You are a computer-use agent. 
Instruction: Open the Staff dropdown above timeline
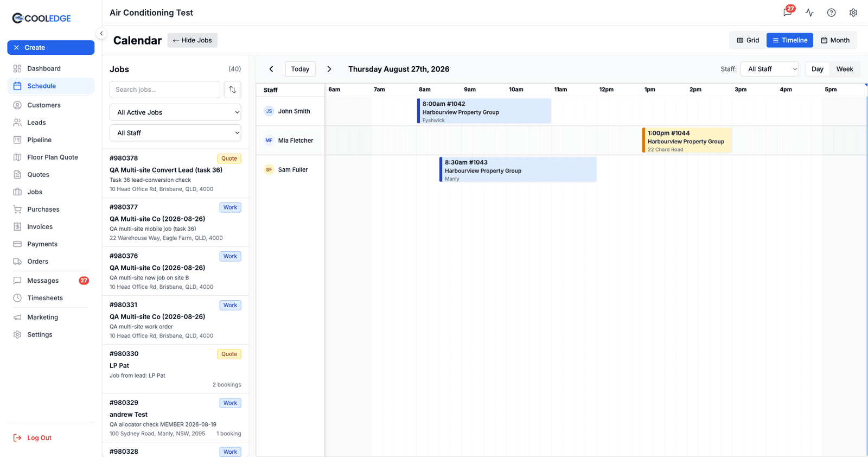770,69
